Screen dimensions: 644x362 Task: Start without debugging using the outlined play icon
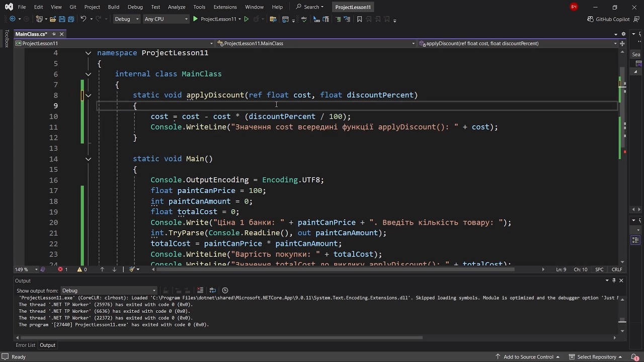(x=246, y=19)
